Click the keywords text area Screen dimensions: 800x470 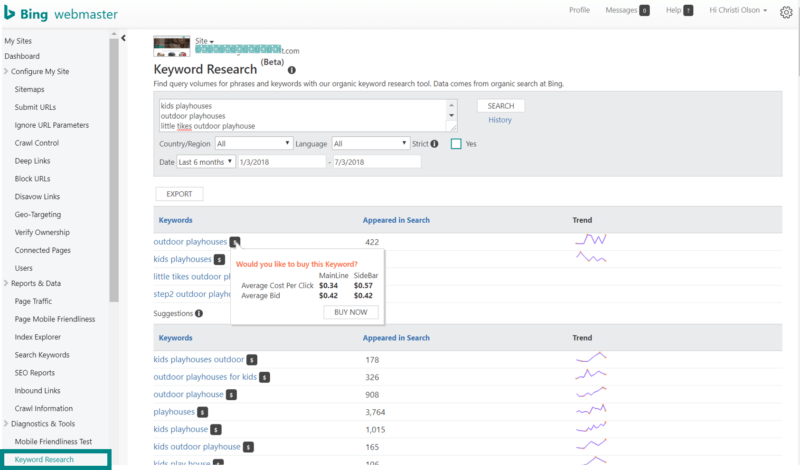[x=304, y=116]
